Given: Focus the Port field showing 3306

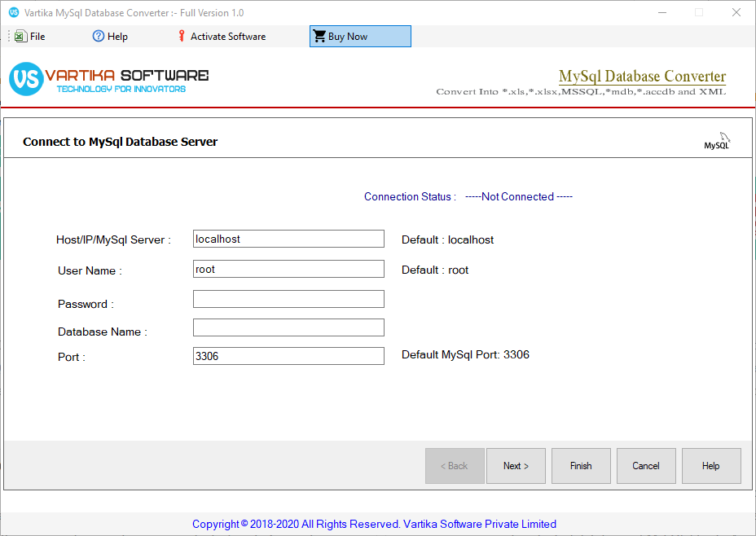Looking at the screenshot, I should (x=288, y=356).
